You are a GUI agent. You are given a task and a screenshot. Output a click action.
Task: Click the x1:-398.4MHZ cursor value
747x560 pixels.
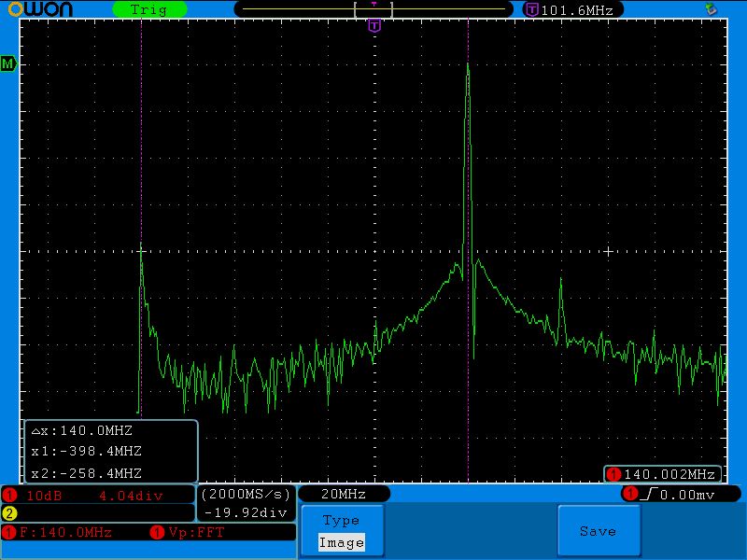(86, 451)
